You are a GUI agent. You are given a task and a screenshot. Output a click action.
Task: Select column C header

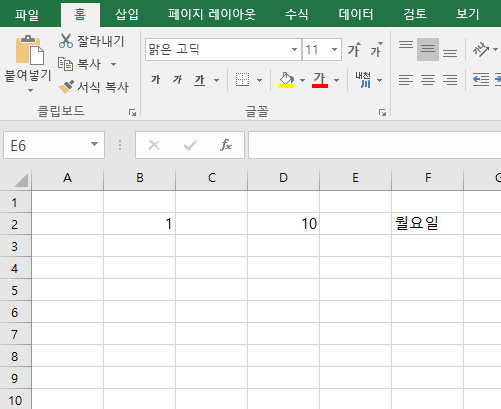point(212,179)
